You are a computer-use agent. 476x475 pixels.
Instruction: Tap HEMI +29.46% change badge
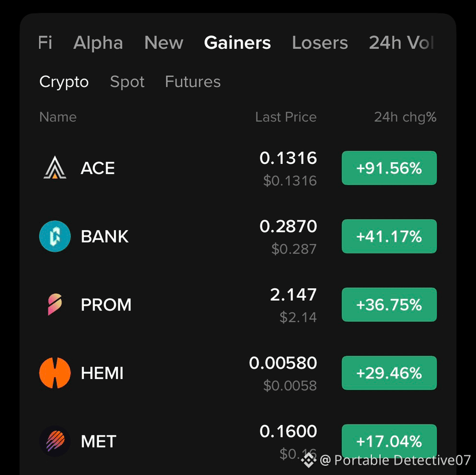(x=389, y=373)
